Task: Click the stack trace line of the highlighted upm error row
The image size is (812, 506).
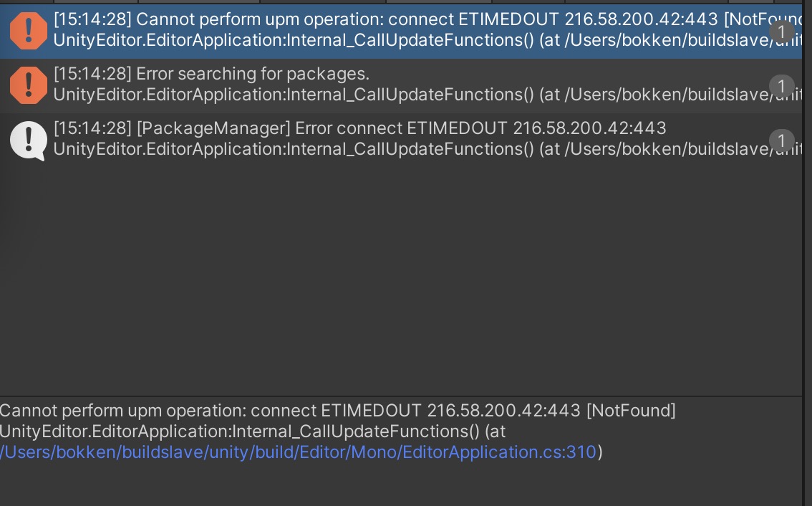Action: click(x=427, y=40)
